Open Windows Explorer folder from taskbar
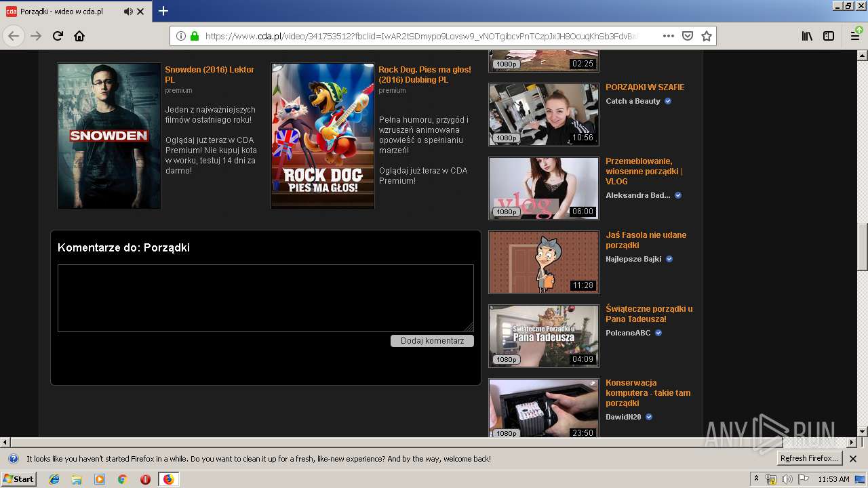This screenshot has width=868, height=488. (x=77, y=479)
